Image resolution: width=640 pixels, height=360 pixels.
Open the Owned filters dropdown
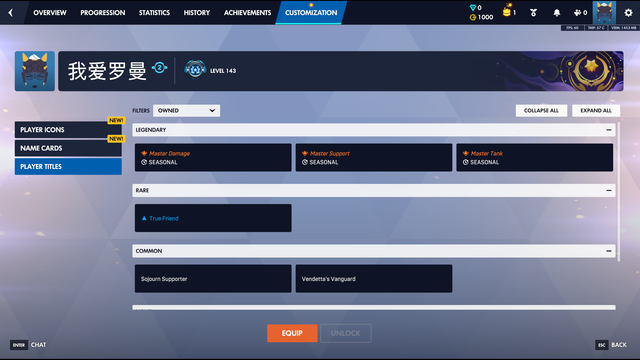[x=187, y=111]
